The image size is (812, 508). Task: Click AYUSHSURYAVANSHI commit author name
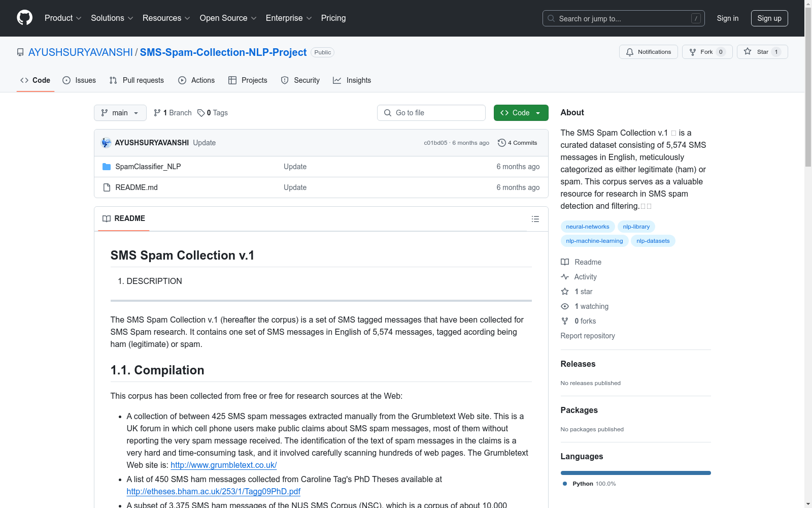point(152,143)
